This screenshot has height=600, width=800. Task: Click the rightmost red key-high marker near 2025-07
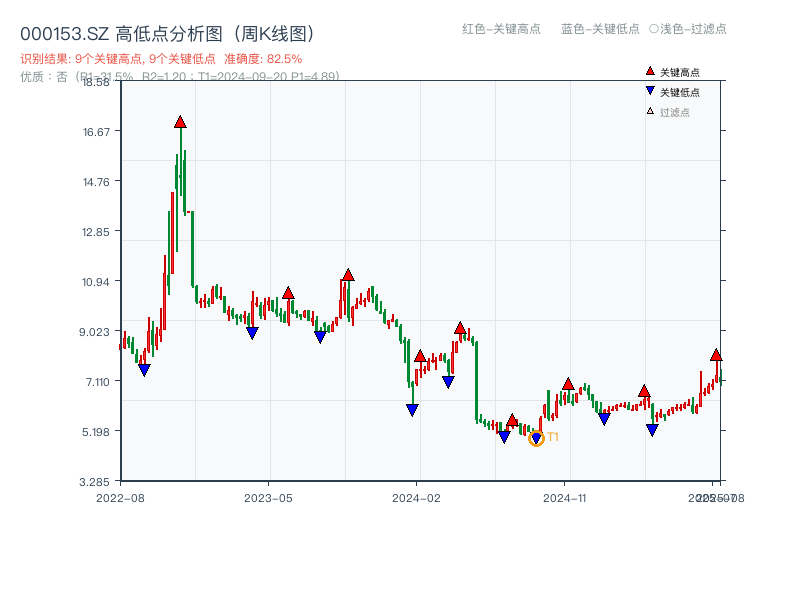tap(716, 354)
